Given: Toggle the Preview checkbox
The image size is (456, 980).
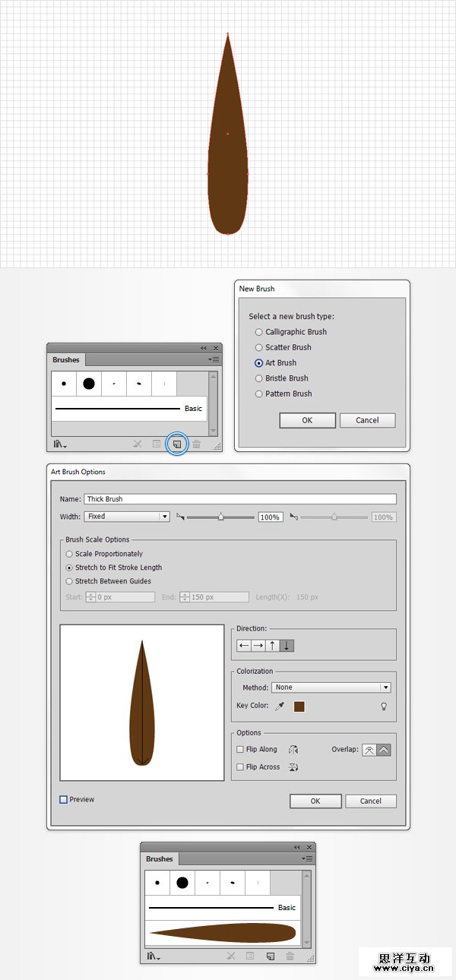Looking at the screenshot, I should (64, 800).
